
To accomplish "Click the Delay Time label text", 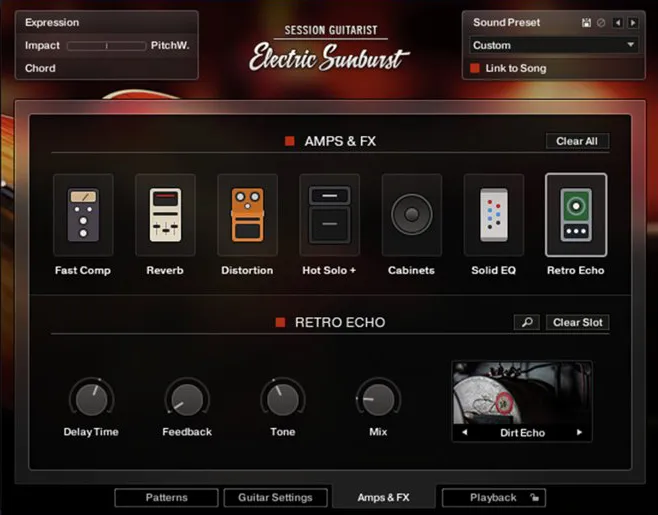I will [x=91, y=432].
